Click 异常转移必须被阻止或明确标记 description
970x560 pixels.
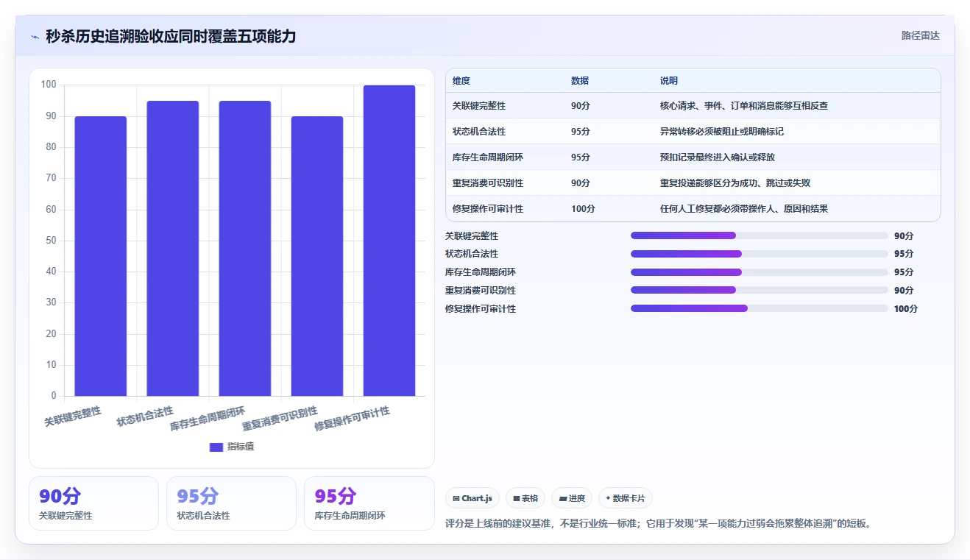click(x=722, y=132)
